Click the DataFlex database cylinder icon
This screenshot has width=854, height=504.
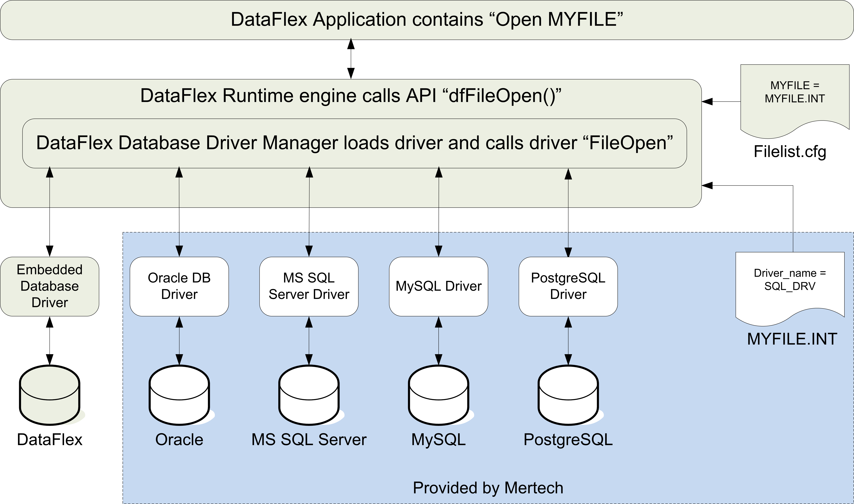(50, 395)
